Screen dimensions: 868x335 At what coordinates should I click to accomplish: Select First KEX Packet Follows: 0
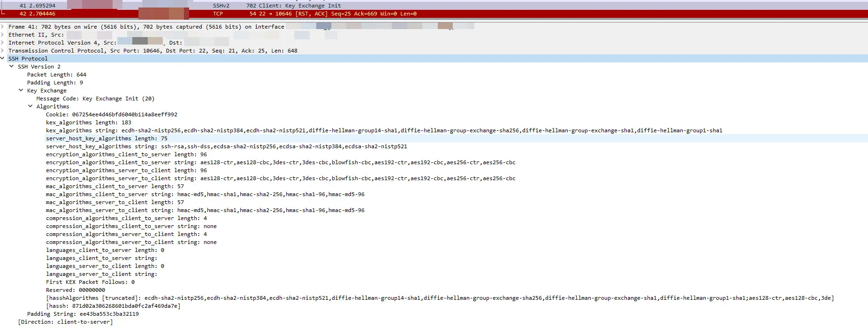coord(90,282)
